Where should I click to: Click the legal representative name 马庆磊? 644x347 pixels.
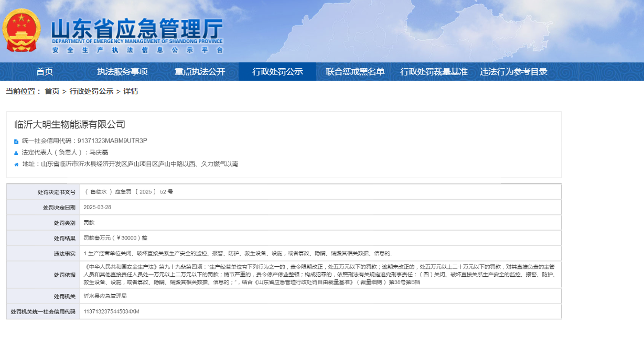coord(98,153)
